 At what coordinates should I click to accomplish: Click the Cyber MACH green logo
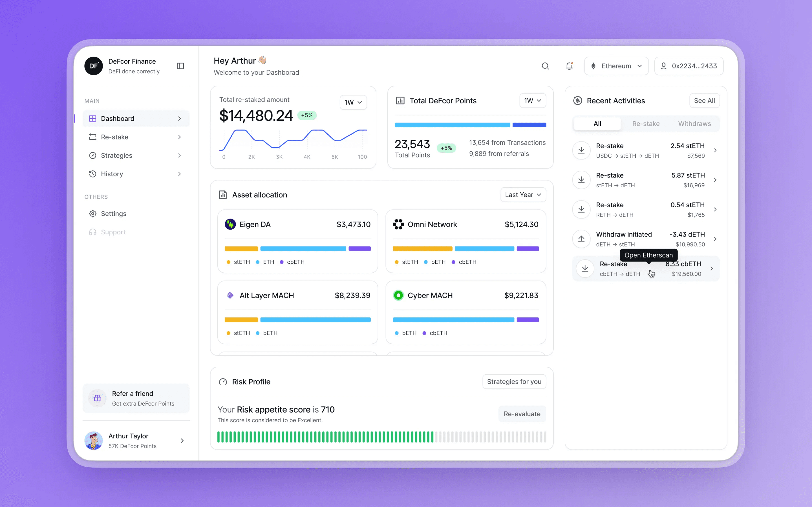398,295
